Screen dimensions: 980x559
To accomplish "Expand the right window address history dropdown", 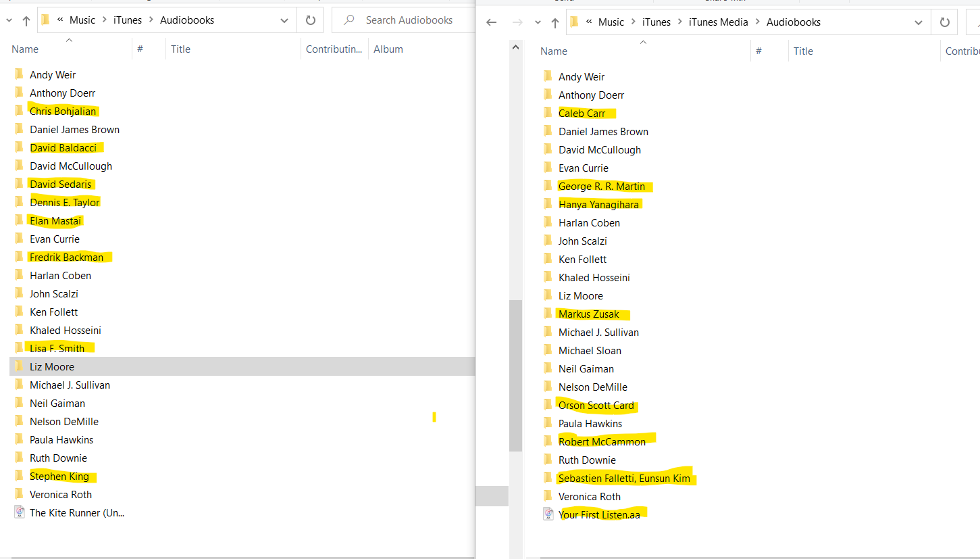I will (919, 22).
